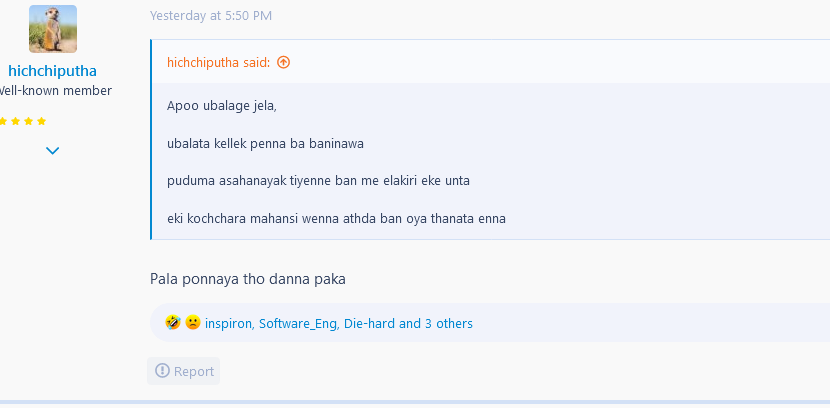Open the 'hichchiputha said:' quote source link
The width and height of the screenshot is (830, 408).
pyautogui.click(x=219, y=62)
